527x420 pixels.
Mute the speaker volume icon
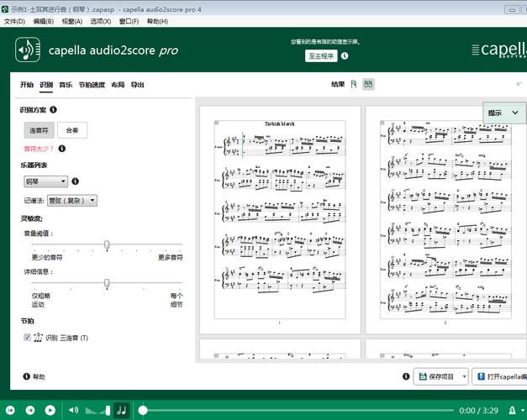[x=74, y=410]
